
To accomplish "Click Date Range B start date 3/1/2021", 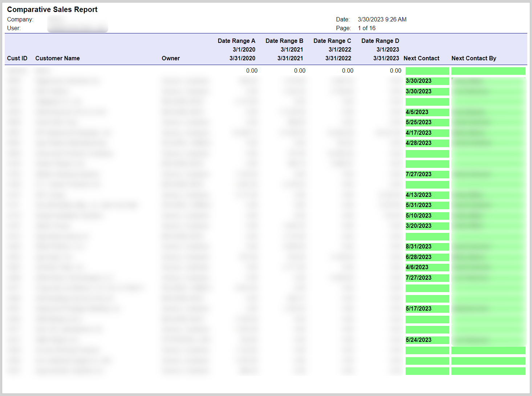I will coord(292,49).
